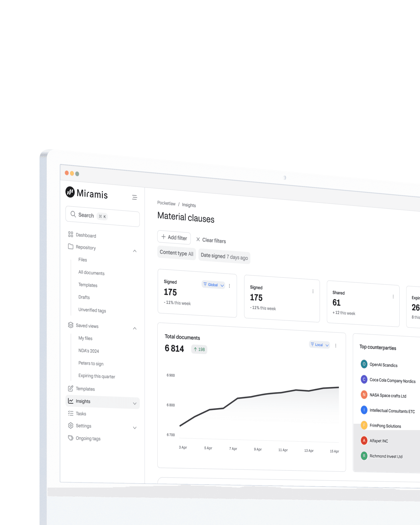
Task: Click the Ongoing tags tag icon
Action: click(71, 438)
